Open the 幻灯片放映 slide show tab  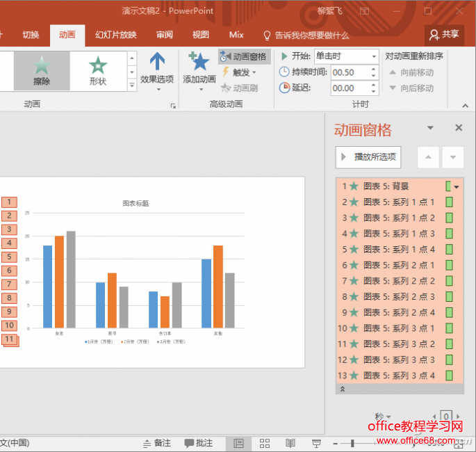[116, 35]
